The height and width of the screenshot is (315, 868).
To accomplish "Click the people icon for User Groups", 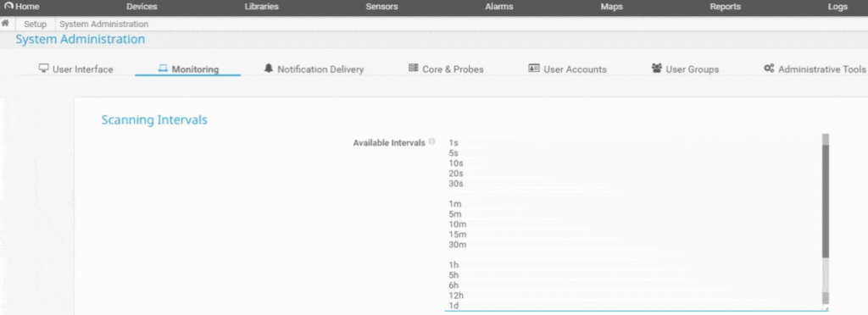I will pos(657,69).
